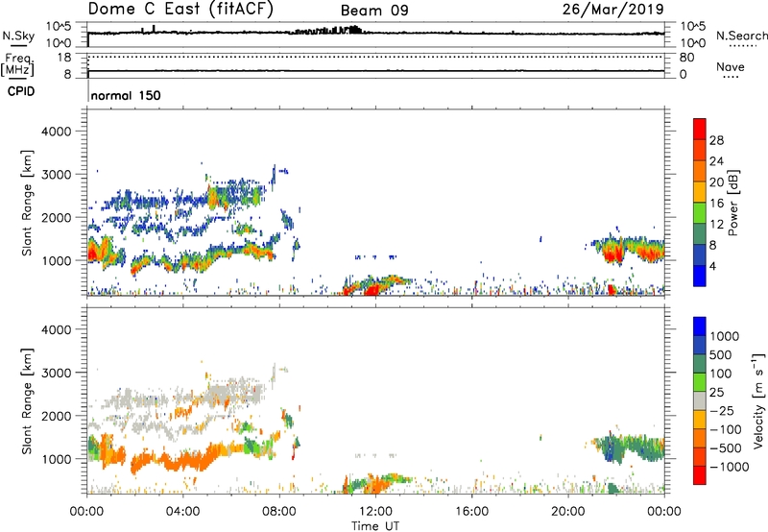Select the 'Freq. [MHz]' axis label
The width and height of the screenshot is (768, 532).
(x=17, y=64)
